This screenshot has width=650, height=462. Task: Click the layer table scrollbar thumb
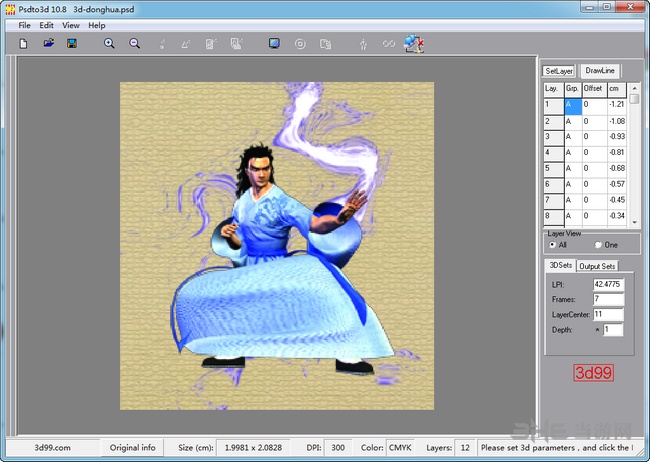pyautogui.click(x=634, y=99)
